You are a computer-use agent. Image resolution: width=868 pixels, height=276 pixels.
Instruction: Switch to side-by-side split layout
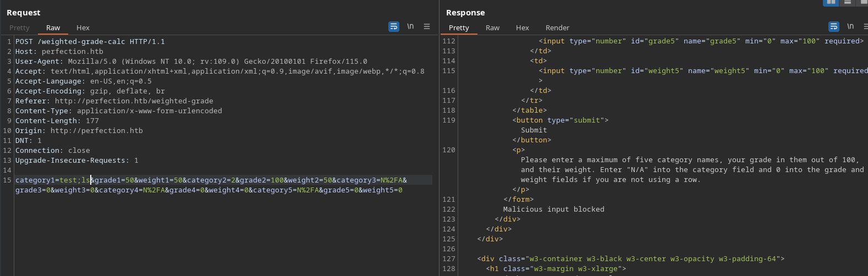coord(830,2)
